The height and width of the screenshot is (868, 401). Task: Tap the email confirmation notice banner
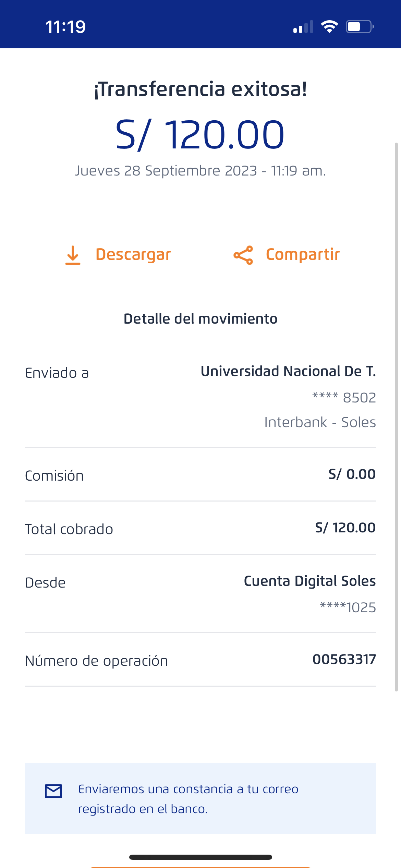pyautogui.click(x=200, y=798)
